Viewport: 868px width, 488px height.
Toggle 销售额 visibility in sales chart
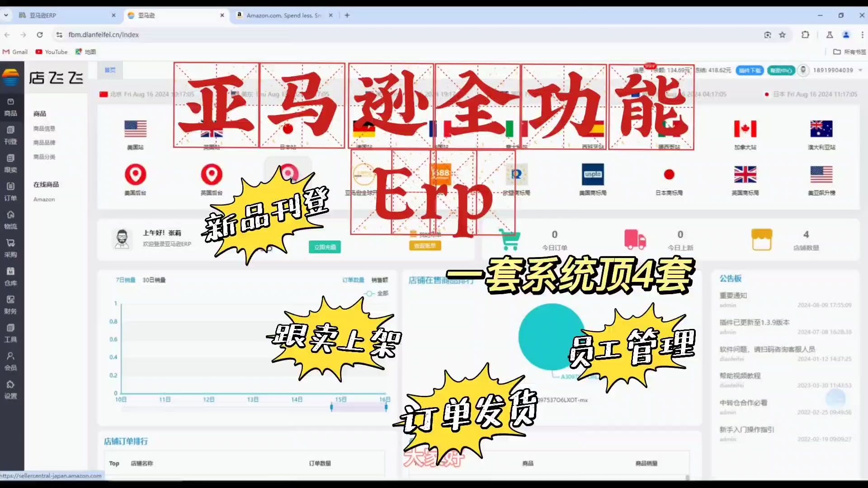(379, 279)
